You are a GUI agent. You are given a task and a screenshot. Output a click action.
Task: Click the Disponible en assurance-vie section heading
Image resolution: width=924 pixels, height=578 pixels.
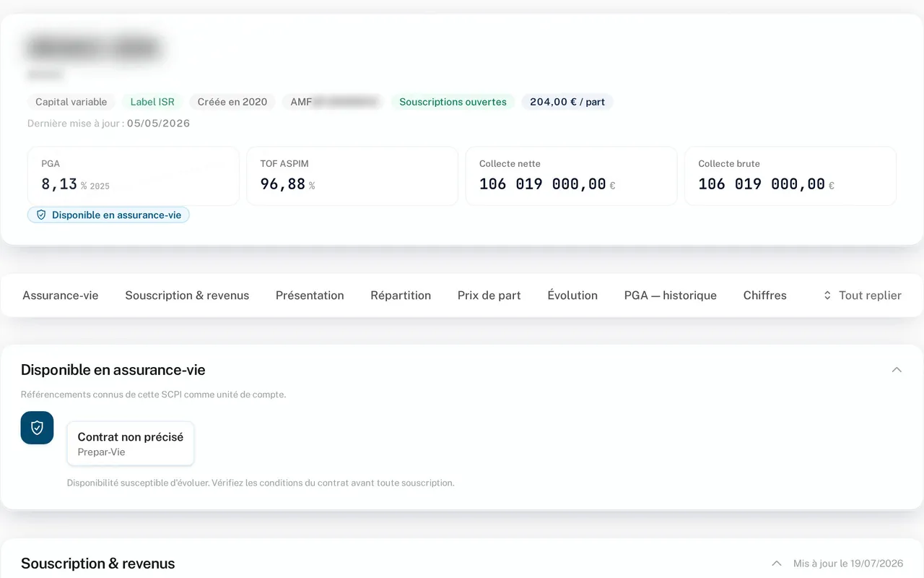tap(113, 370)
